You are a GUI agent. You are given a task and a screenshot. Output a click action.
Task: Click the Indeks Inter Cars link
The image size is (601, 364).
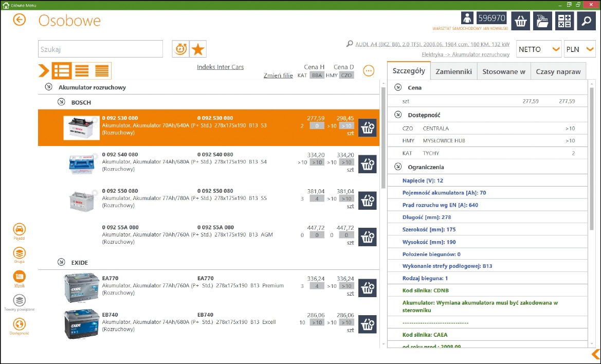click(x=220, y=67)
